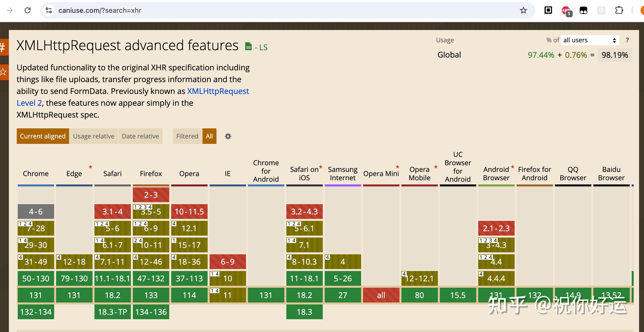The image size is (644, 332).
Task: Click the usage help question mark
Action: [627, 40]
